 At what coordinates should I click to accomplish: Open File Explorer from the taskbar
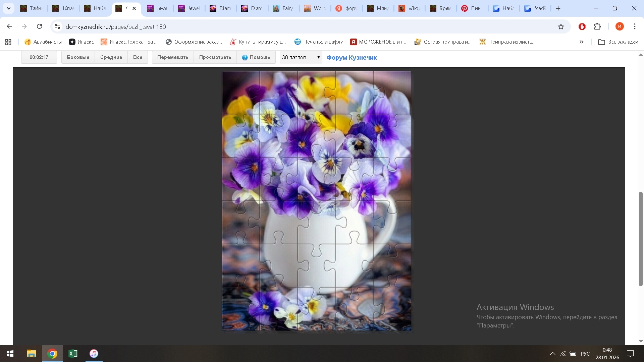[x=31, y=354]
